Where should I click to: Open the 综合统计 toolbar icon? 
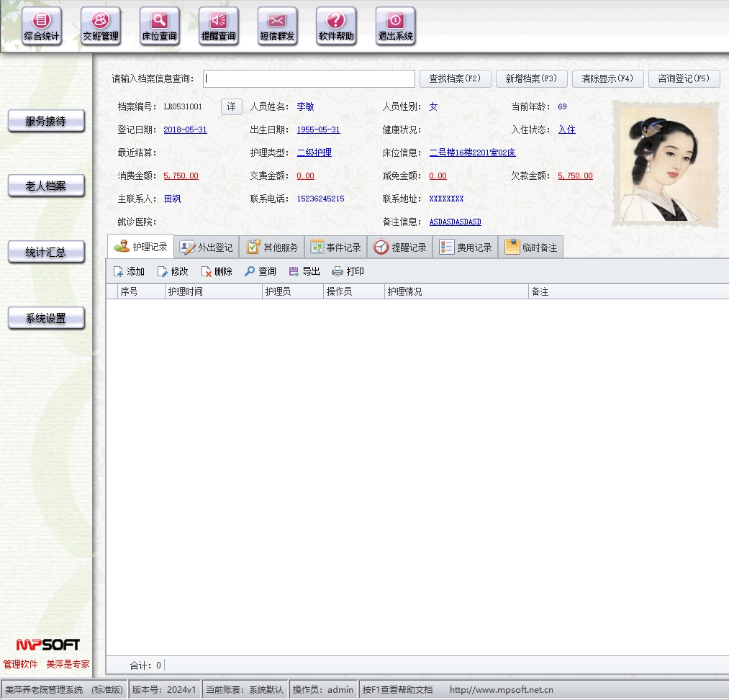[42, 27]
